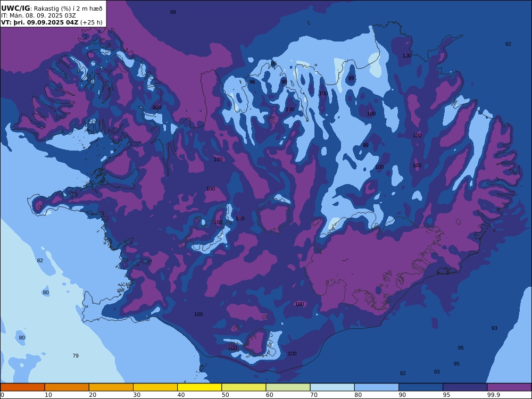Click the '70' legend tick label
Viewport: 532px width, 399px height.
coord(314,395)
